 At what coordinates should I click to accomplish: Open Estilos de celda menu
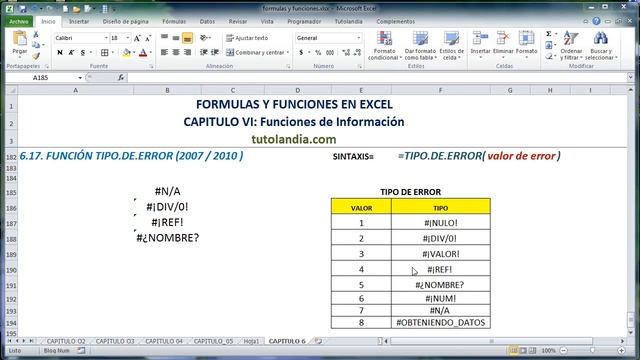451,46
